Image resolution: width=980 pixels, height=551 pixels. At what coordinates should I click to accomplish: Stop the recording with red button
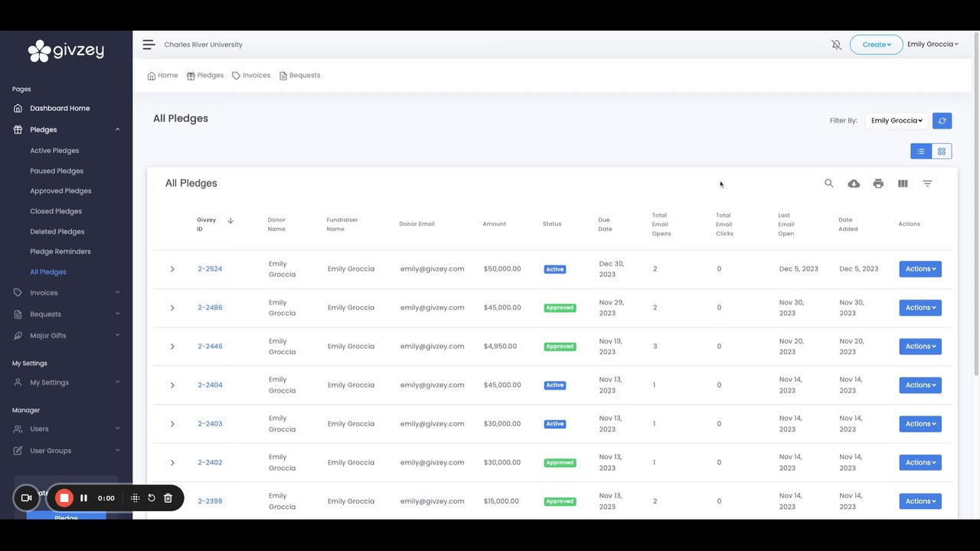pos(64,498)
